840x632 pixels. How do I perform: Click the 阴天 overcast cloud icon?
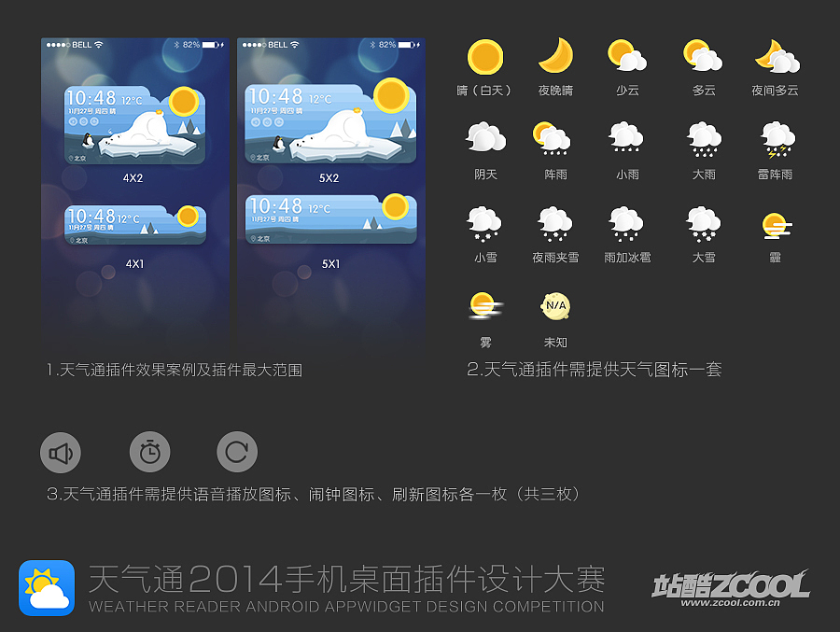pos(486,137)
